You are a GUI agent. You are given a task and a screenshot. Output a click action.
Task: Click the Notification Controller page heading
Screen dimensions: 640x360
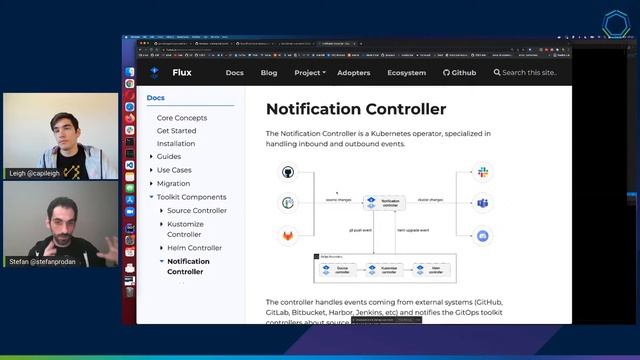(x=356, y=109)
